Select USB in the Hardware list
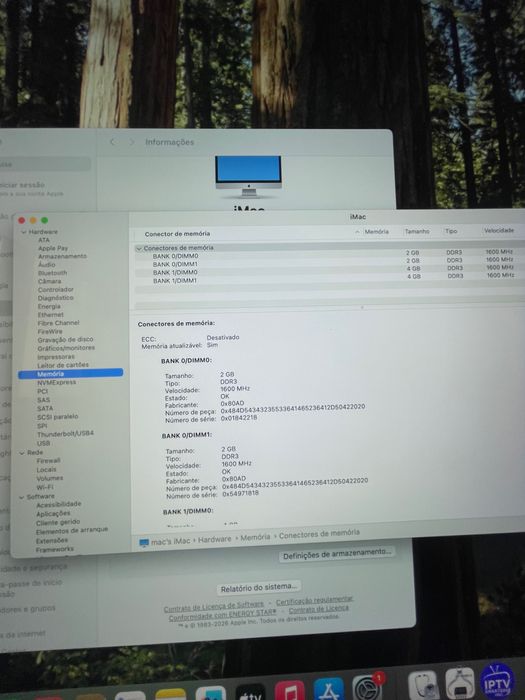Image resolution: width=525 pixels, height=700 pixels. [x=43, y=443]
